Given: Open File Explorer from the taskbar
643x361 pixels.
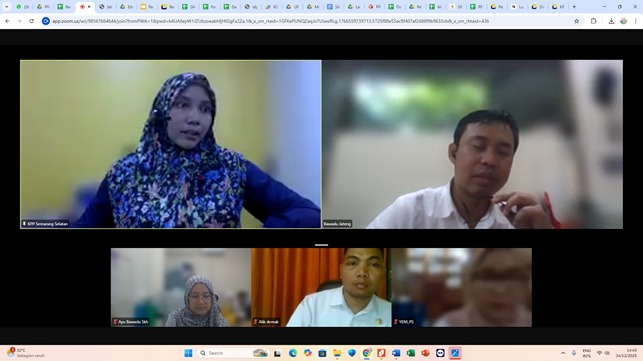Looking at the screenshot, I should point(337,353).
